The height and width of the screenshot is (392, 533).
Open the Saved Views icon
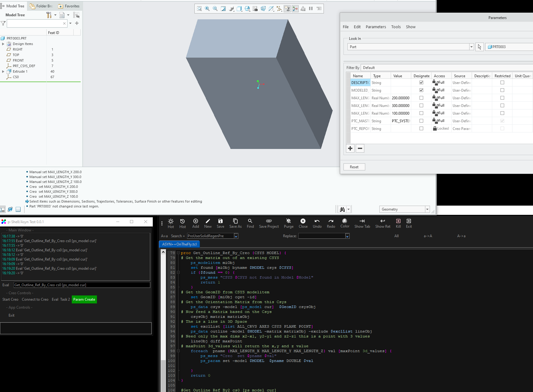point(247,8)
